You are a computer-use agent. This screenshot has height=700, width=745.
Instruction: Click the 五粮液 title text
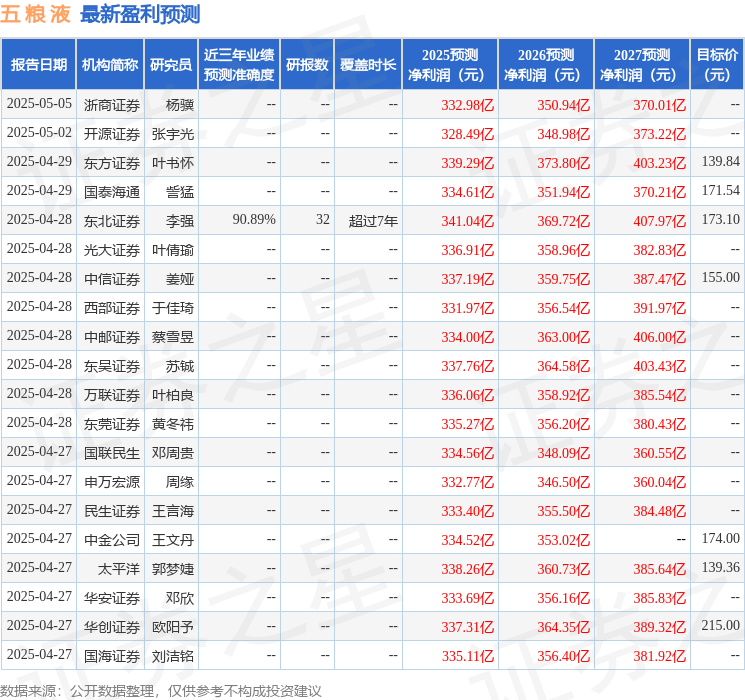36,14
